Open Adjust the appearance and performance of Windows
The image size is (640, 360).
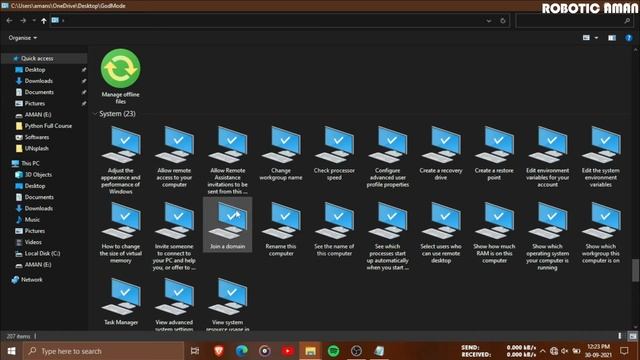click(x=121, y=160)
